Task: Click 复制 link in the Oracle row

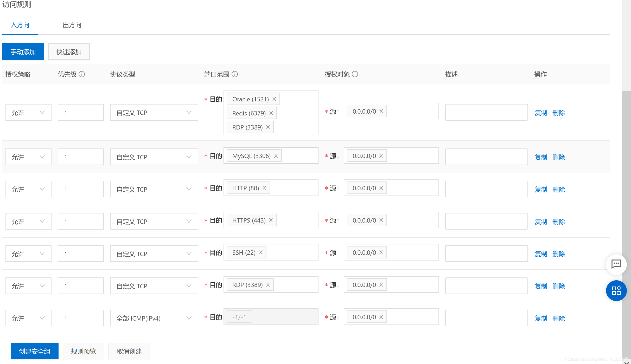Action: pos(541,113)
